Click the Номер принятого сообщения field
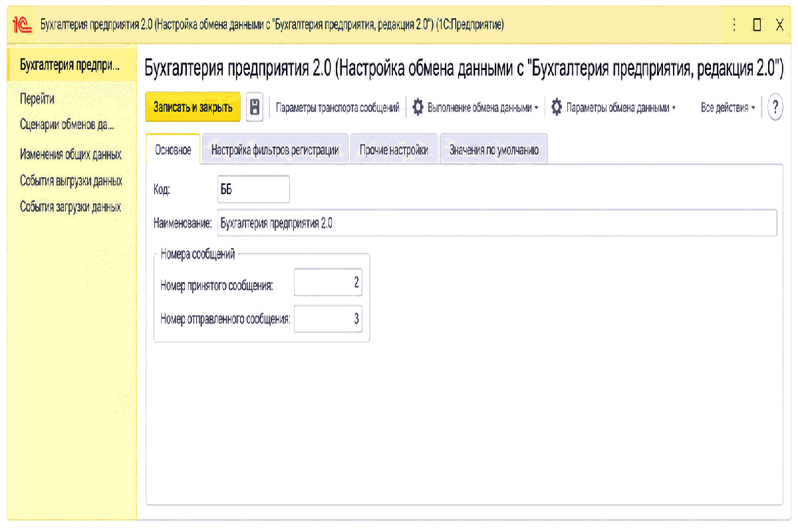798x532 pixels. point(328,284)
